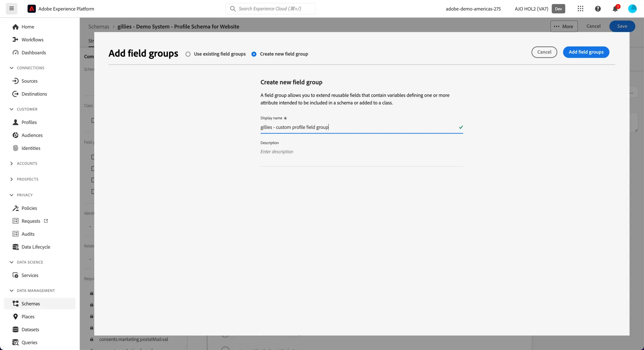The width and height of the screenshot is (644, 350).
Task: Collapse the PRIVACY section
Action: pyautogui.click(x=11, y=195)
